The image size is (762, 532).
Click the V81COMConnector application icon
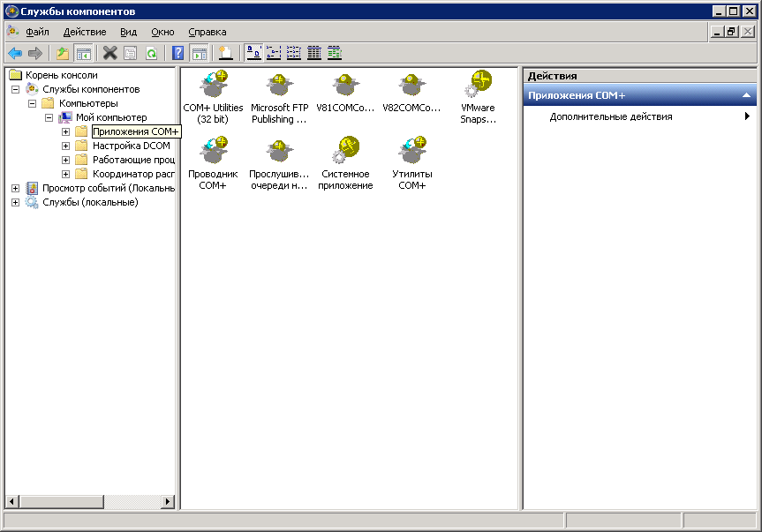(345, 86)
